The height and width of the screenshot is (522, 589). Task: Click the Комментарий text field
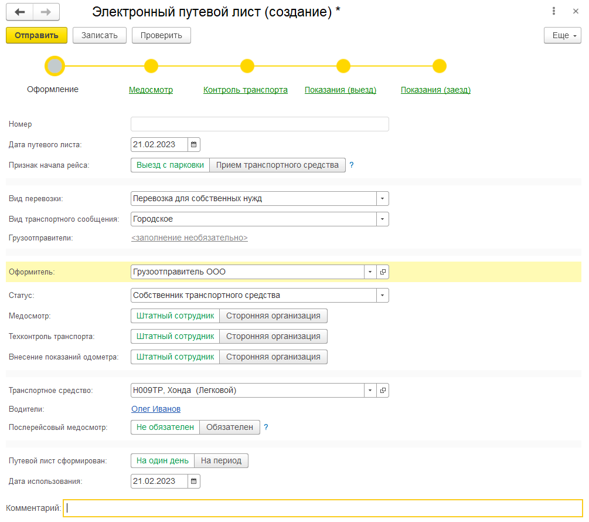(323, 508)
